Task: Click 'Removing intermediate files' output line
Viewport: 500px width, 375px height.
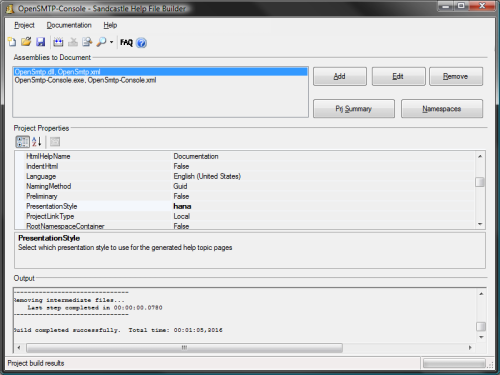Action: pos(69,300)
